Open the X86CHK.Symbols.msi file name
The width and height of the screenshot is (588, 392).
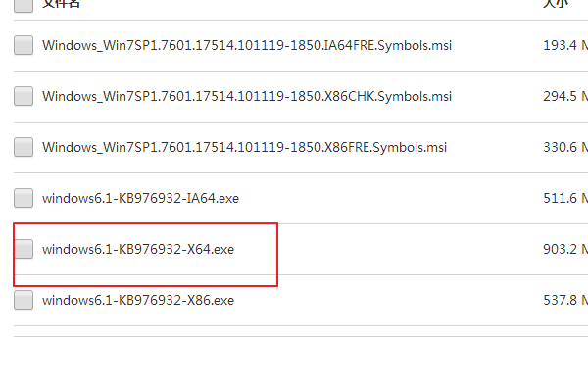(247, 96)
